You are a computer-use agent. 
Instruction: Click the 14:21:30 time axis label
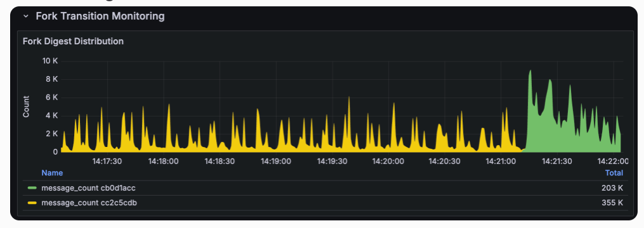click(557, 161)
